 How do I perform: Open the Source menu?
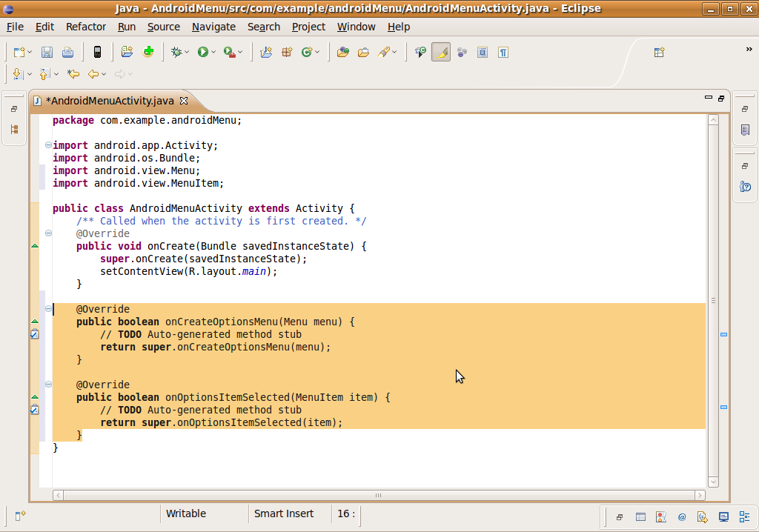[x=164, y=27]
